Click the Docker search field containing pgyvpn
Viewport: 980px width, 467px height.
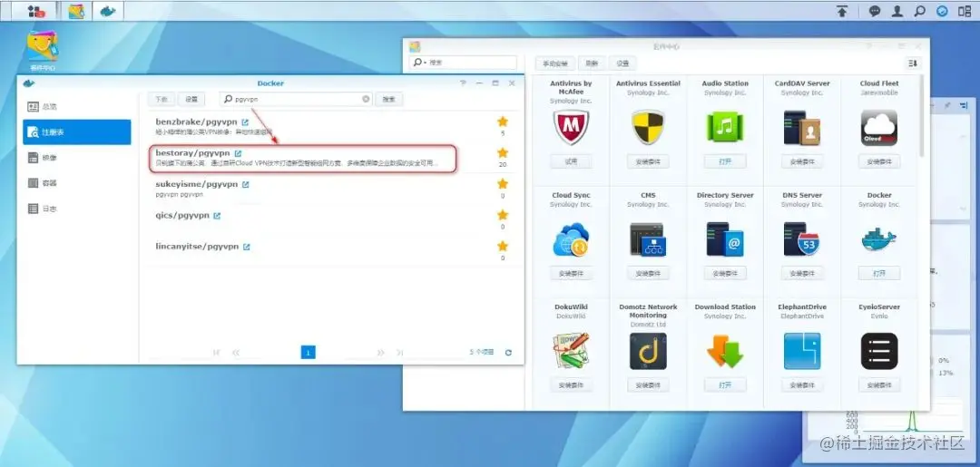(296, 99)
